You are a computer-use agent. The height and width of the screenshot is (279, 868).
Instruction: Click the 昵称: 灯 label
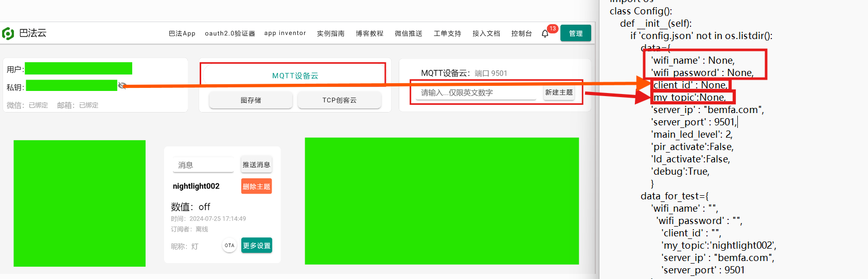[184, 246]
